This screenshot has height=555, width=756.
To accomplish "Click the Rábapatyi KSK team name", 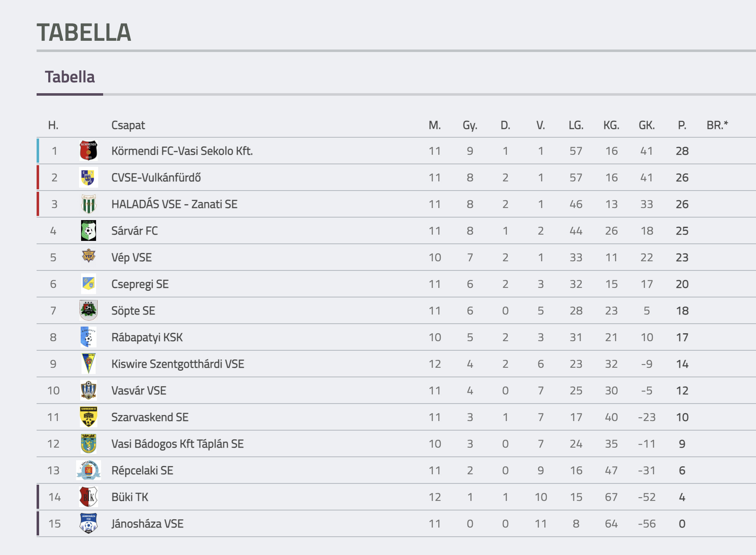I will pos(147,337).
